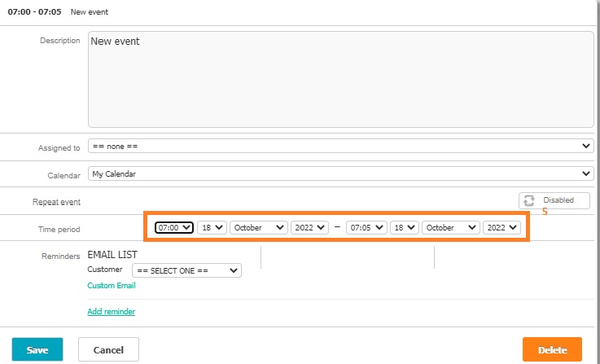Expand the My Calendar dropdown

[341, 173]
